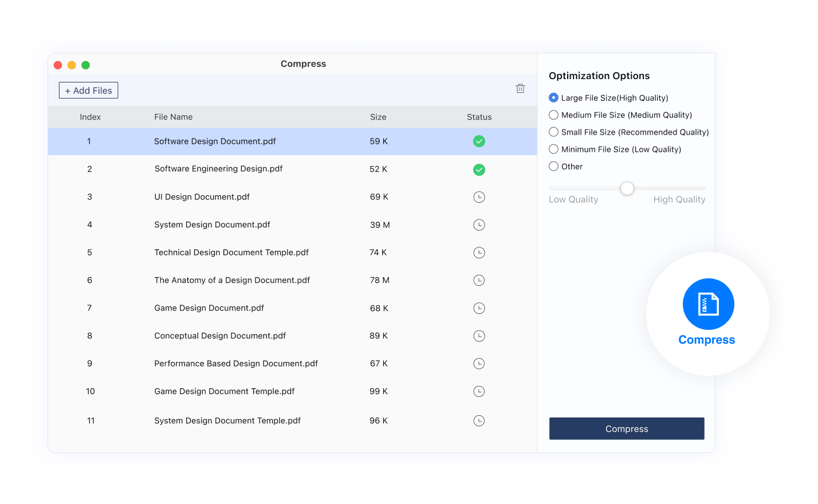
Task: Choose the Other optimization option
Action: (x=553, y=167)
